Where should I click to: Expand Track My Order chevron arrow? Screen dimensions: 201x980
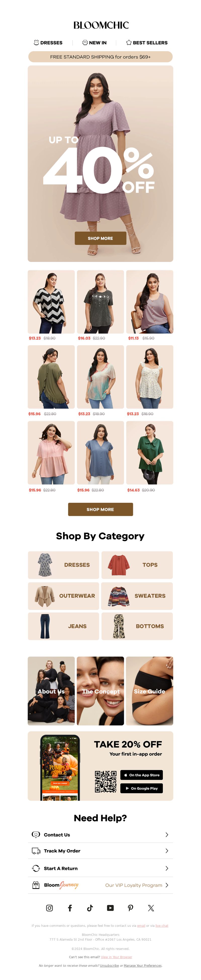(167, 850)
